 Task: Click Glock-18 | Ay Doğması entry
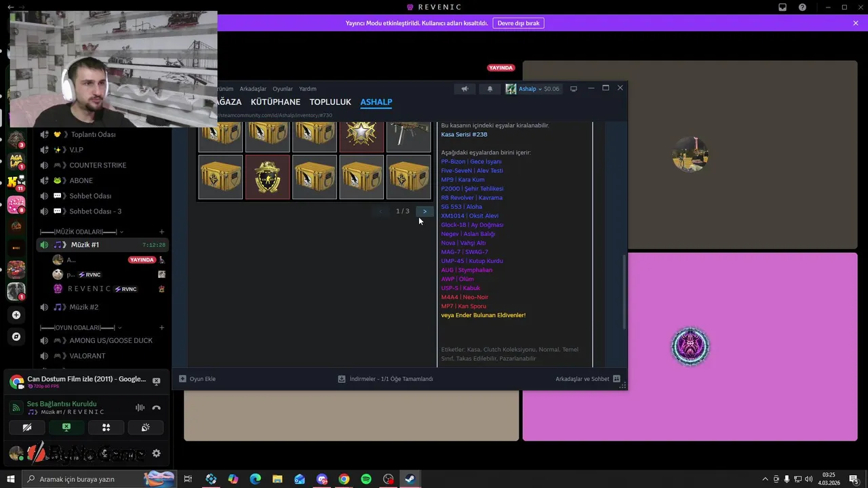pyautogui.click(x=472, y=225)
